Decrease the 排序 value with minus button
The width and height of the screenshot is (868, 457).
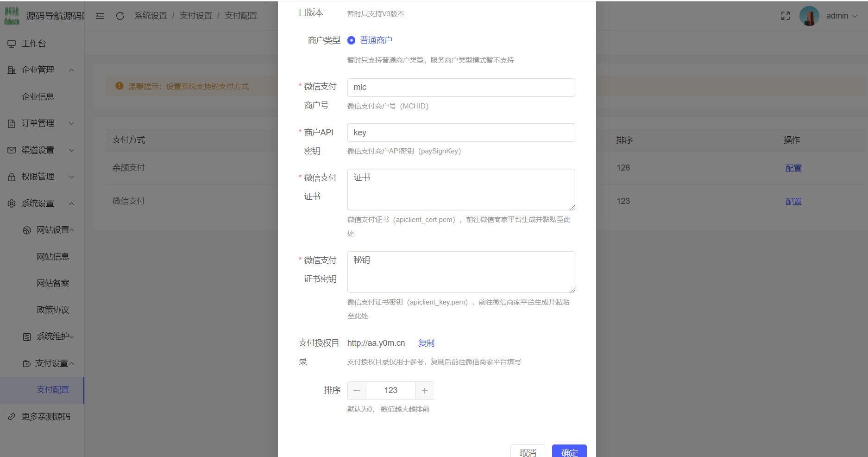point(357,391)
